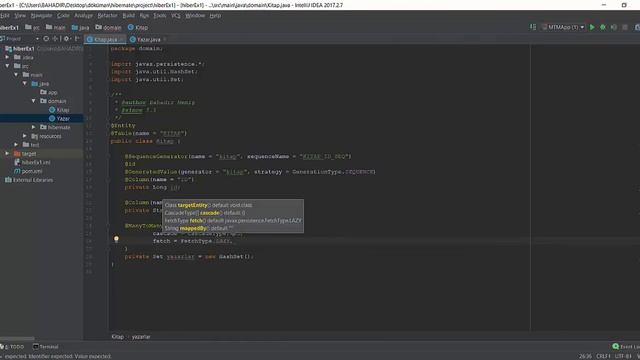
Task: Open the Analyze menu
Action: [x=83, y=16]
